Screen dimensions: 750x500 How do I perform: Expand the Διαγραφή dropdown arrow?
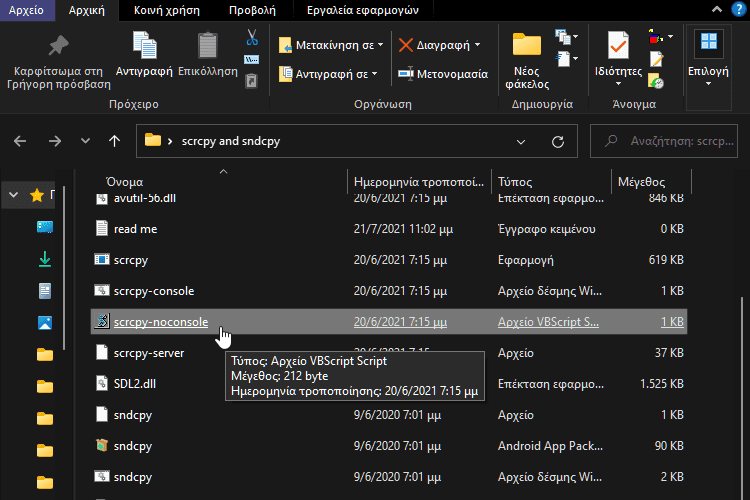tap(477, 45)
